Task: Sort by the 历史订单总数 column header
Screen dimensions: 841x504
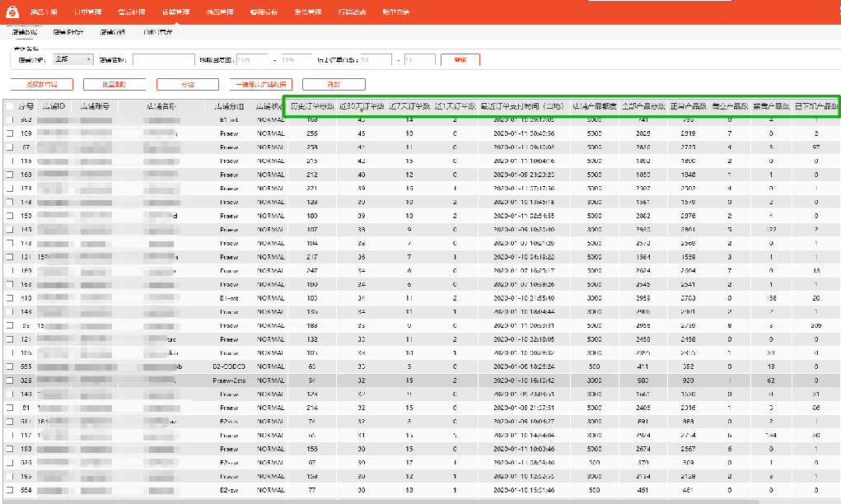Action: point(311,106)
